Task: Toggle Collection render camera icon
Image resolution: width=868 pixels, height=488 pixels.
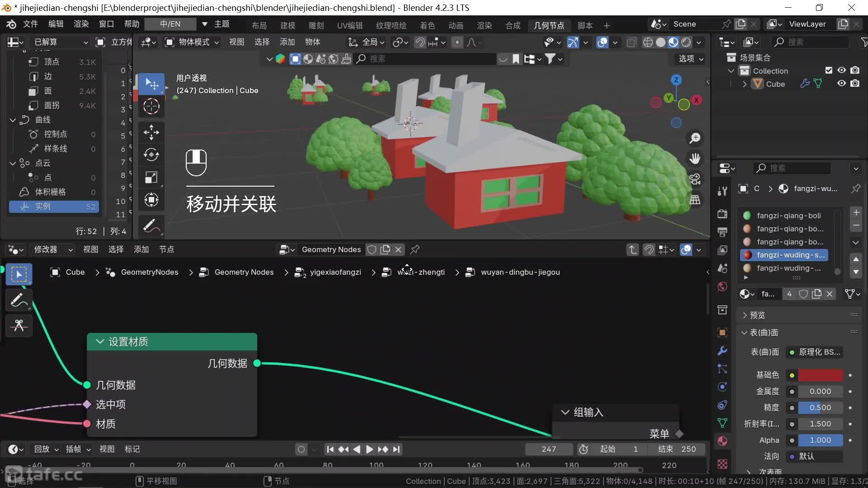Action: (855, 70)
